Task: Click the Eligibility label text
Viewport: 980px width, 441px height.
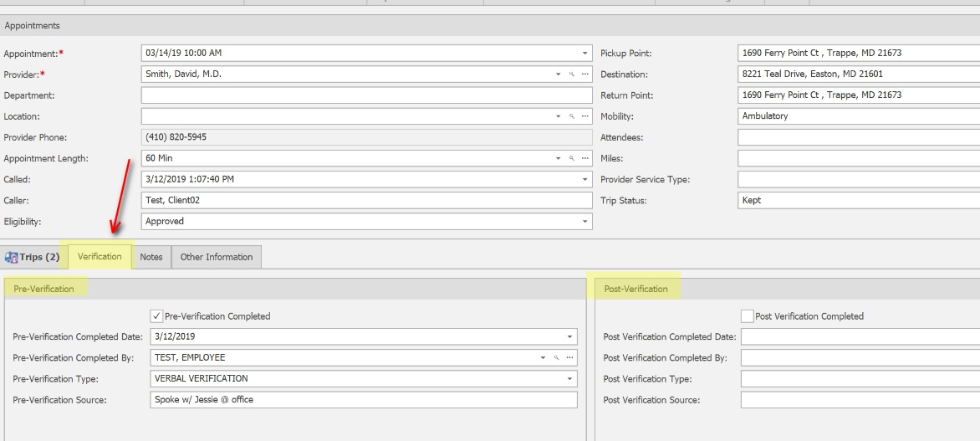Action: 23,222
